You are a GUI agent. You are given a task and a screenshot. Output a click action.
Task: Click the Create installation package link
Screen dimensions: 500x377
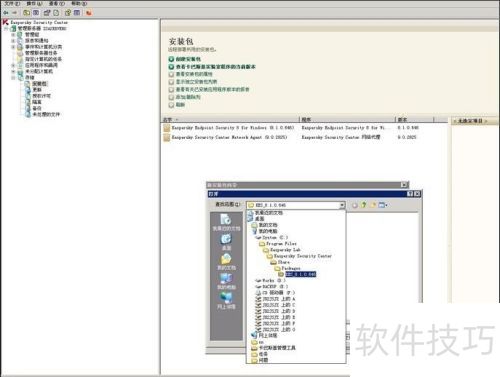[188, 59]
